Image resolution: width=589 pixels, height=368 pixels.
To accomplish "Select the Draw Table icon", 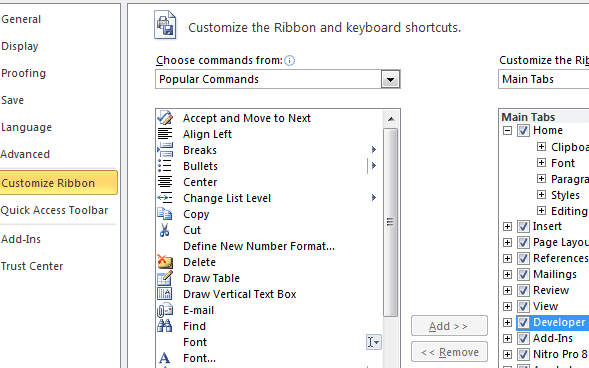I will [165, 278].
